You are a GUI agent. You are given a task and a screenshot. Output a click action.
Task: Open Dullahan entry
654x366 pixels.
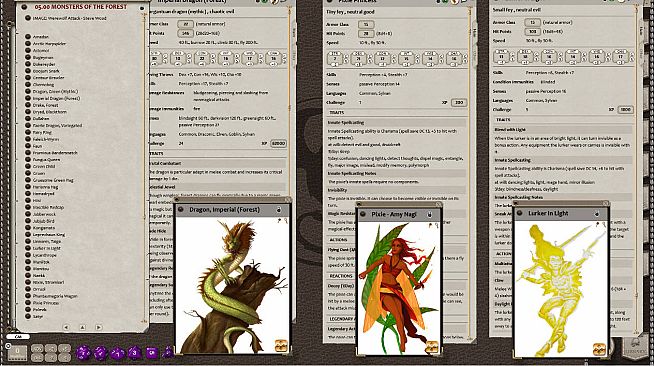pyautogui.click(x=41, y=119)
